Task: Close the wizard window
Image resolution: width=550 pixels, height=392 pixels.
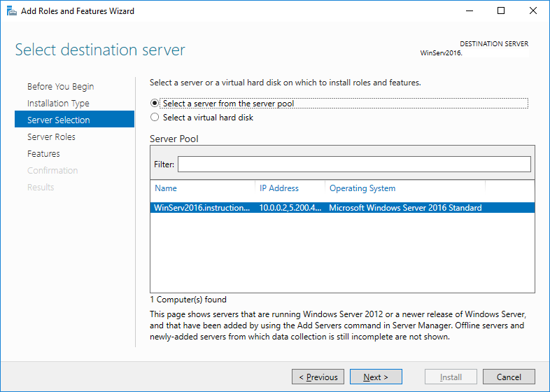Action: tap(533, 11)
